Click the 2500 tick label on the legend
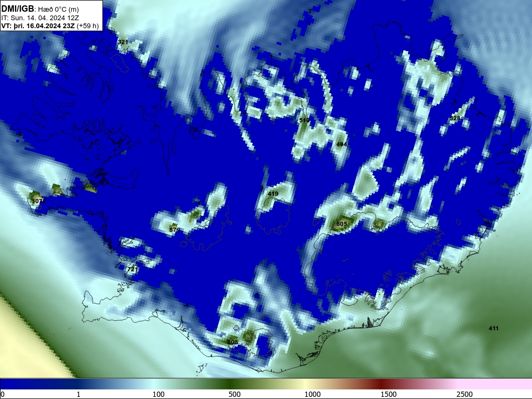The image size is (532, 399). 464,394
